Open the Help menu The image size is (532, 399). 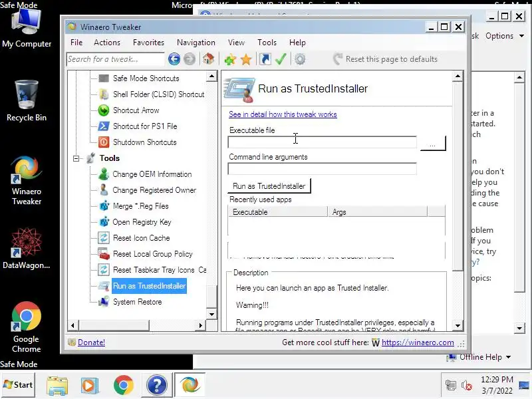coord(297,43)
